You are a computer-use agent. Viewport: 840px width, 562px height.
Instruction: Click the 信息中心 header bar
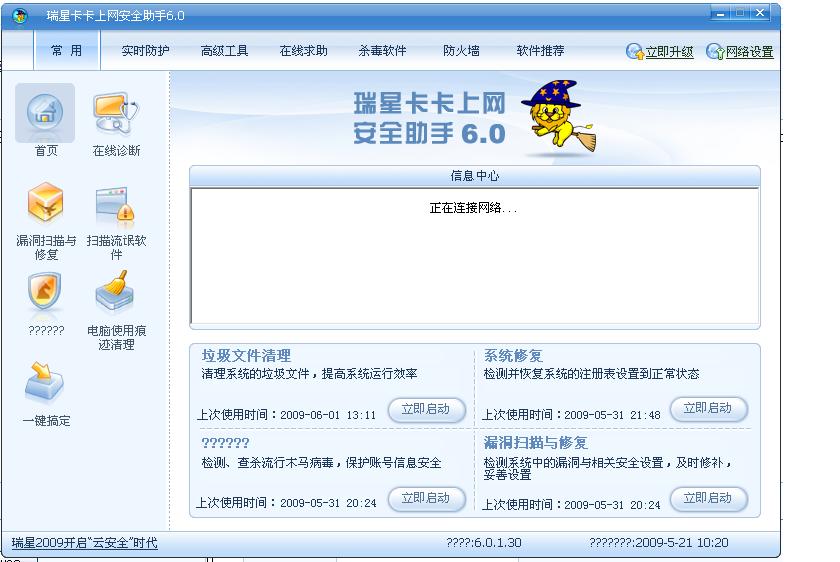475,176
